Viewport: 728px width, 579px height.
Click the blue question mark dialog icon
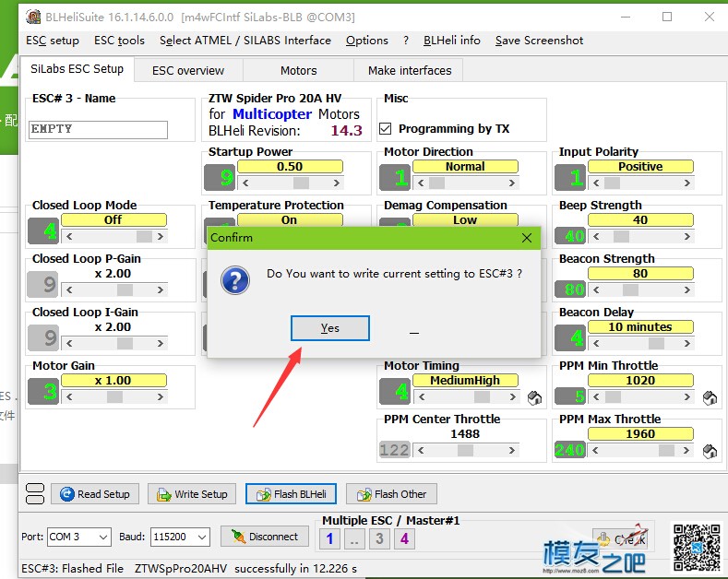(235, 280)
